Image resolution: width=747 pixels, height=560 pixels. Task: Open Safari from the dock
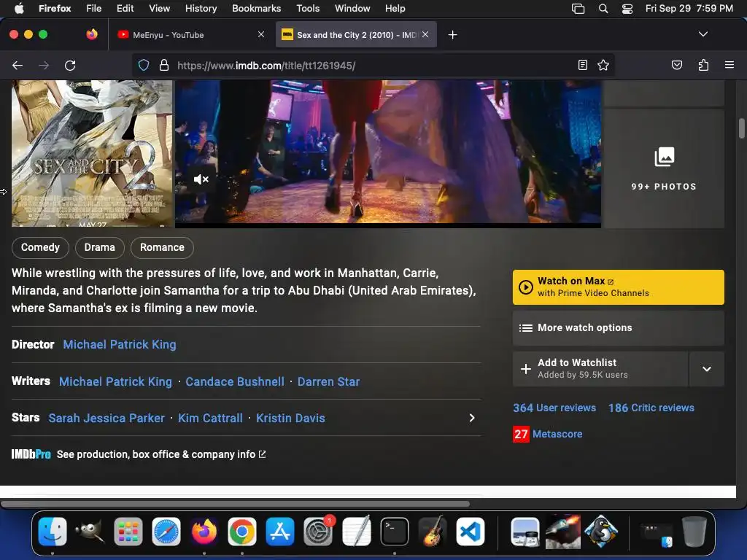166,532
